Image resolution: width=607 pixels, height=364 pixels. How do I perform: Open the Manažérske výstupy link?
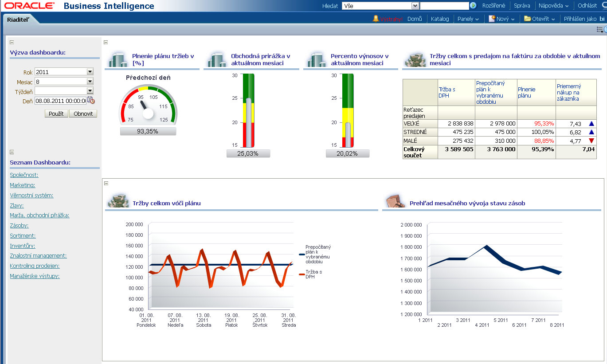coord(35,276)
